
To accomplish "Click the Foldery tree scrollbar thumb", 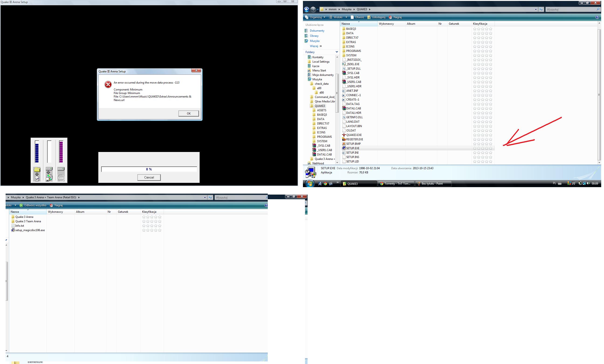I will point(337,93).
